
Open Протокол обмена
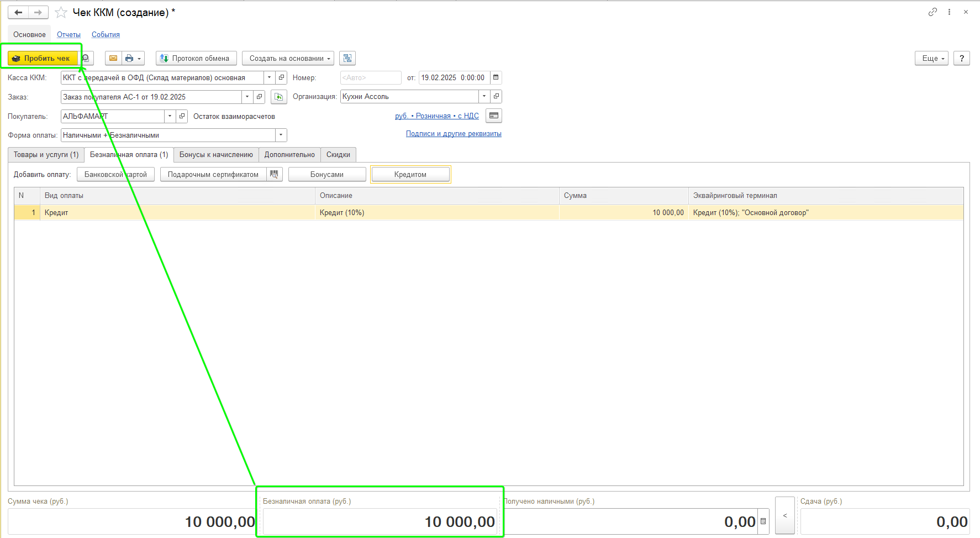pos(196,58)
